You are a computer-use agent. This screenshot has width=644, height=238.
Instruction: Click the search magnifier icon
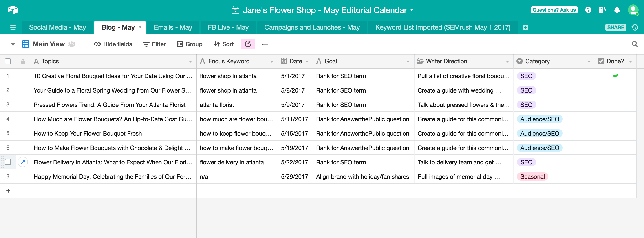tap(635, 44)
